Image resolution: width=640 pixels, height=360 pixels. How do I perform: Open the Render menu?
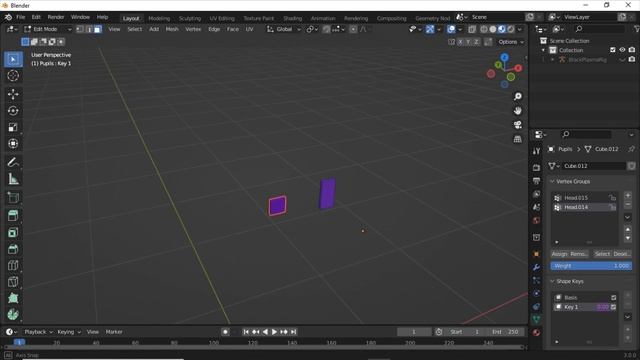point(56,17)
